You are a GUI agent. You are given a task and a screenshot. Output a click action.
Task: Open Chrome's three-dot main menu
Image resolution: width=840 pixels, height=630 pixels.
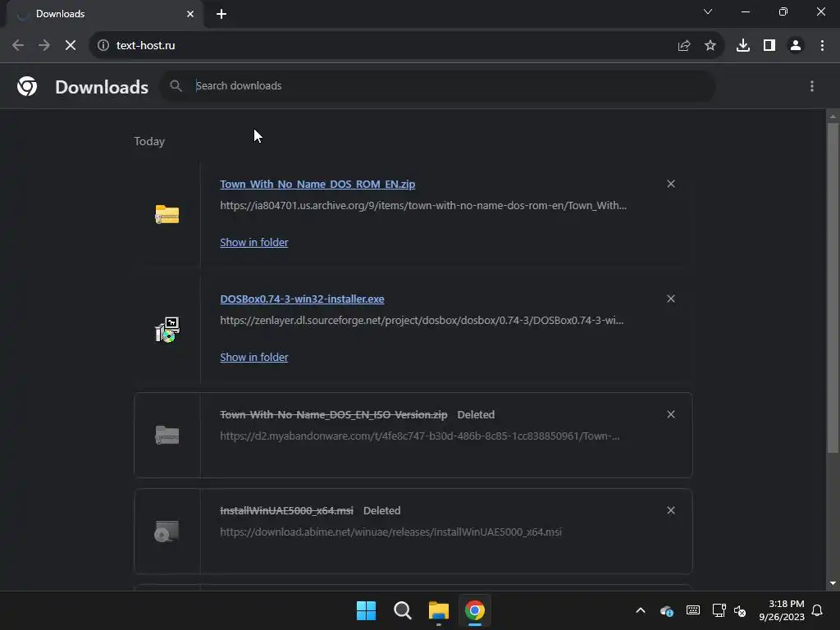(x=822, y=46)
